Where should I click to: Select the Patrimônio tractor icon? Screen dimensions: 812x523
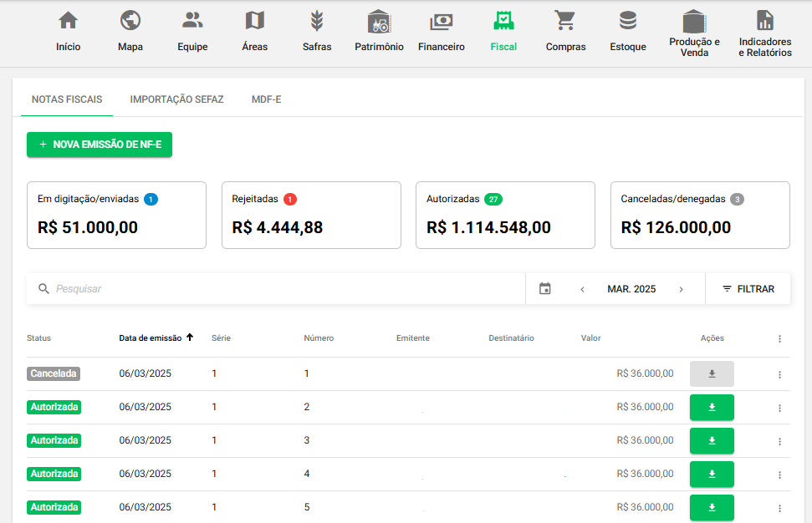pyautogui.click(x=379, y=22)
